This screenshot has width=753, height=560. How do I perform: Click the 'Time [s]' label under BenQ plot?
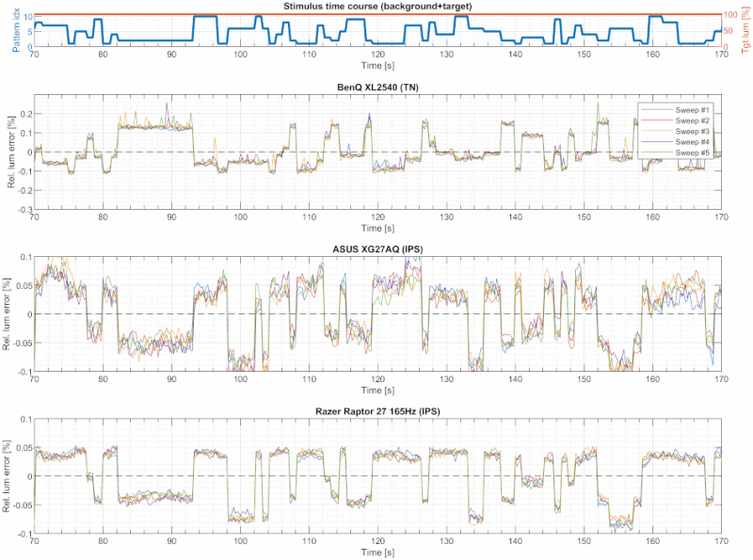(377, 228)
